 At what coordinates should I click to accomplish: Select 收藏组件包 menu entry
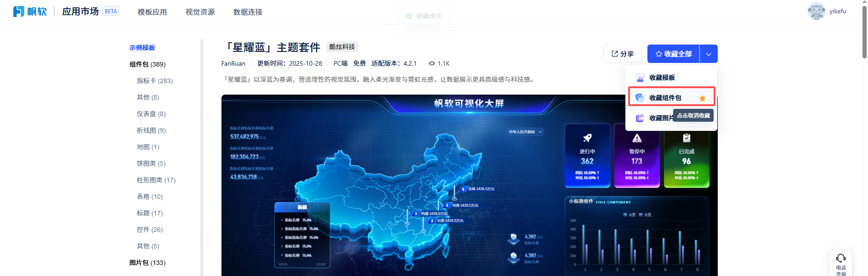pyautogui.click(x=671, y=97)
